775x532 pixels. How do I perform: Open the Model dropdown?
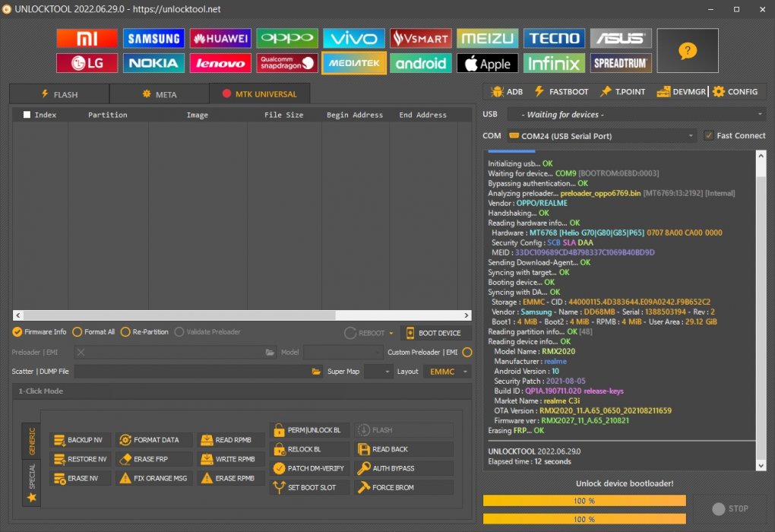point(343,352)
